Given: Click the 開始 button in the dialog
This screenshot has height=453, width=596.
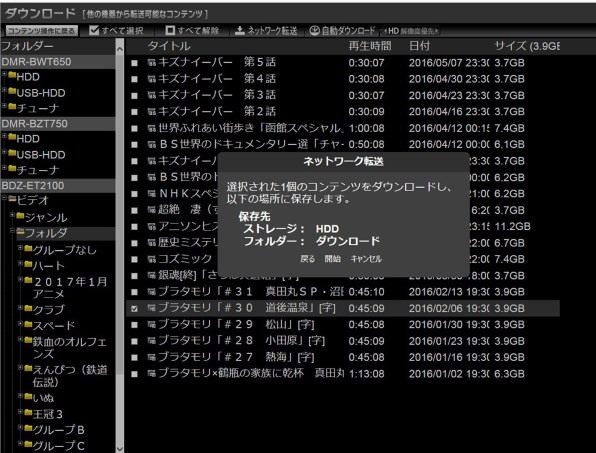Looking at the screenshot, I should pyautogui.click(x=333, y=259).
